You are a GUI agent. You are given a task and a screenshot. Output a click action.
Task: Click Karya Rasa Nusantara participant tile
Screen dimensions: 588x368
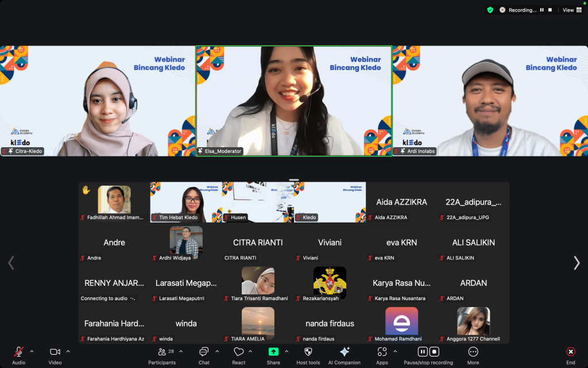[x=401, y=283]
